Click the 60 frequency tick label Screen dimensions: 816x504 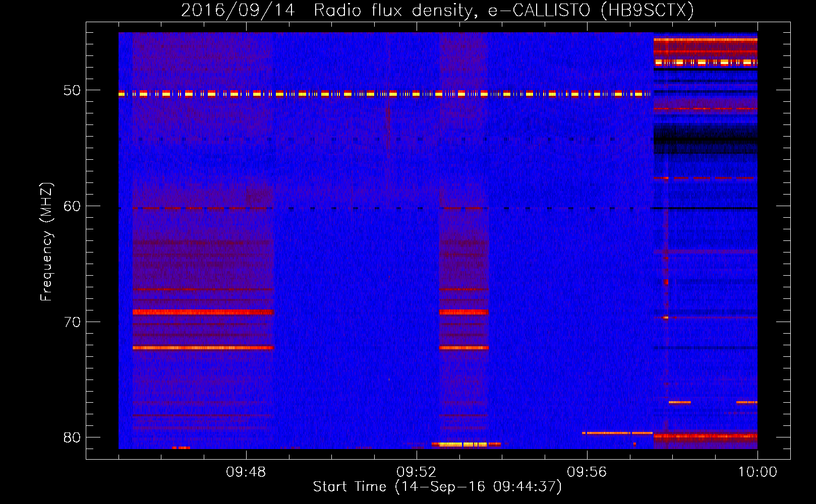click(x=72, y=206)
